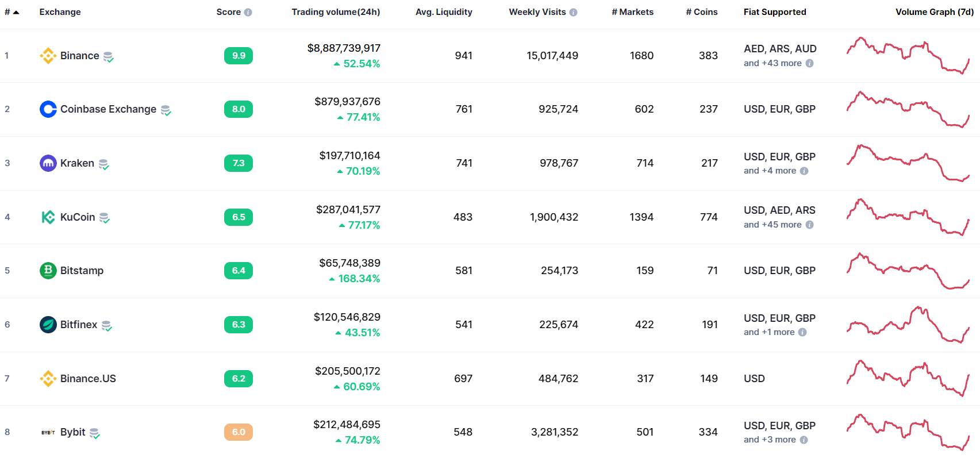
Task: Click info icon after Kraken 'and +4 more'
Action: (804, 171)
